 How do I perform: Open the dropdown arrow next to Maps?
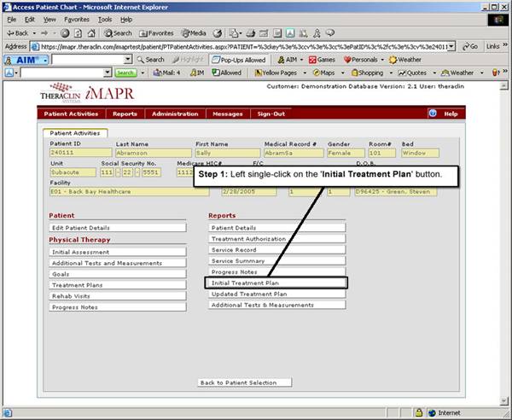tap(342, 73)
